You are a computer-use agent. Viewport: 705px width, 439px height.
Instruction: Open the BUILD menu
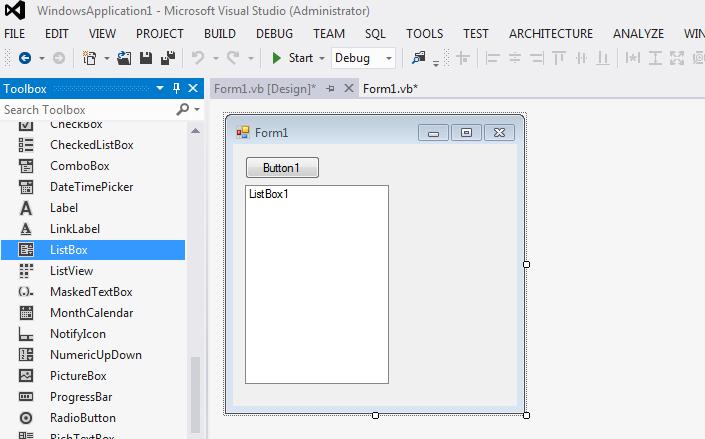(220, 34)
